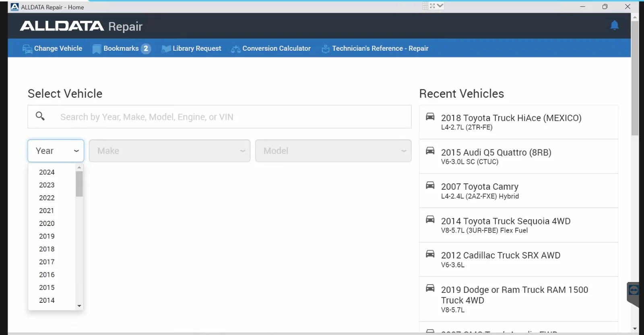Click the notification bell icon
Screen dimensions: 644x335
[614, 25]
